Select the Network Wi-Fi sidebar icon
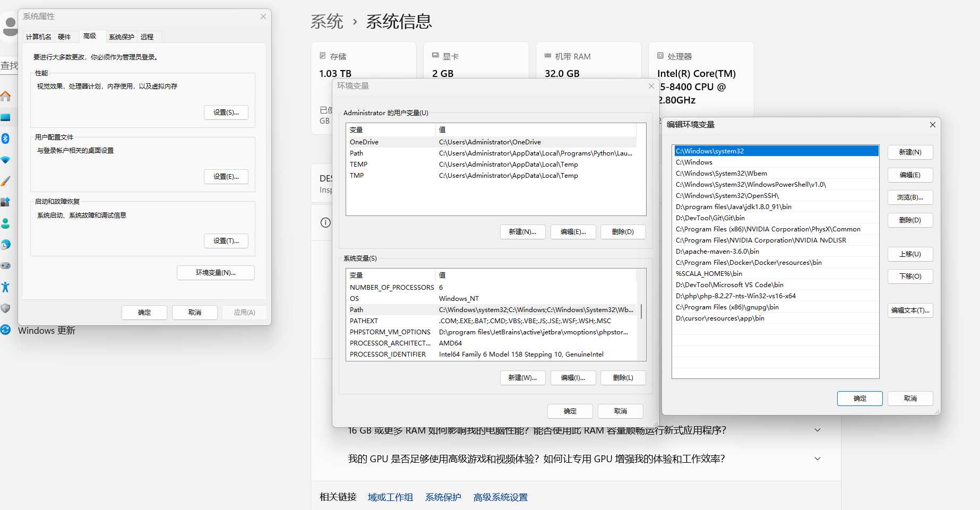Image resolution: width=980 pixels, height=510 pixels. (6, 160)
